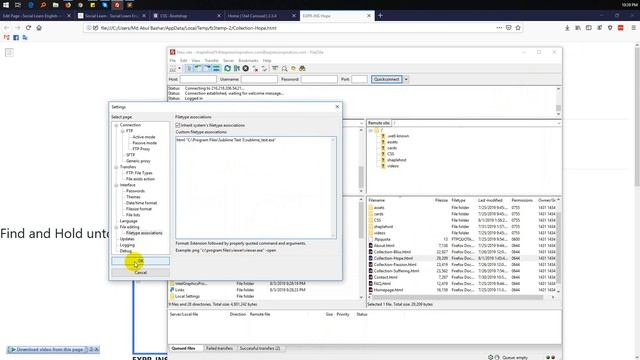Click the black Cancel current operation icon
640x360 pixels.
click(x=246, y=69)
